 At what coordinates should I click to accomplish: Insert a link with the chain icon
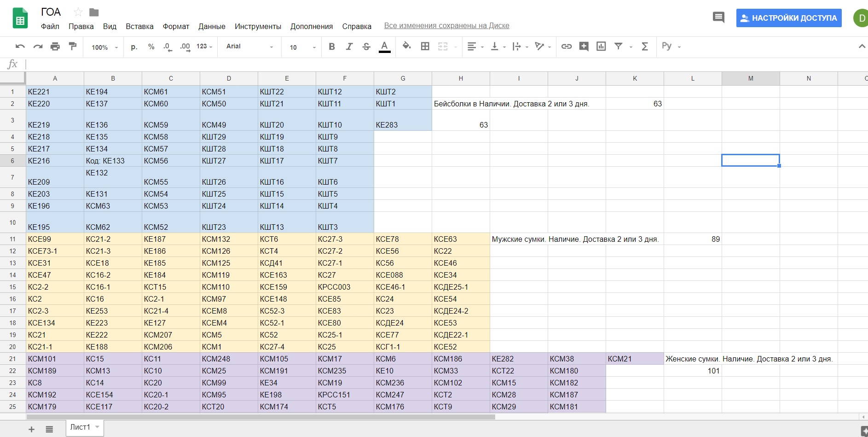567,47
